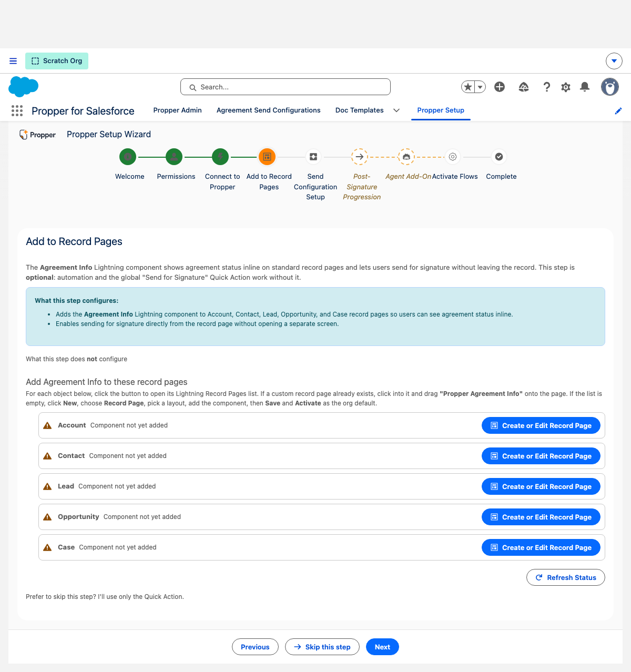Click the Skip this step button
This screenshot has height=672, width=631.
322,647
